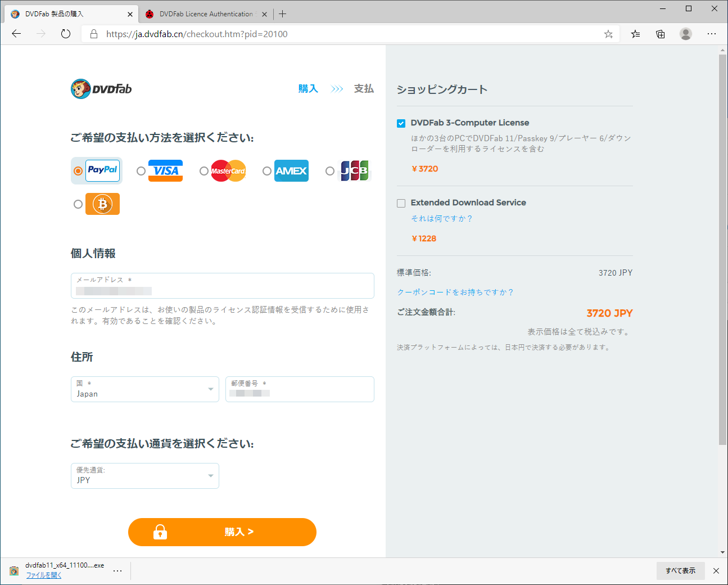Click the postal code input field
This screenshot has height=585, width=728.
(x=300, y=389)
